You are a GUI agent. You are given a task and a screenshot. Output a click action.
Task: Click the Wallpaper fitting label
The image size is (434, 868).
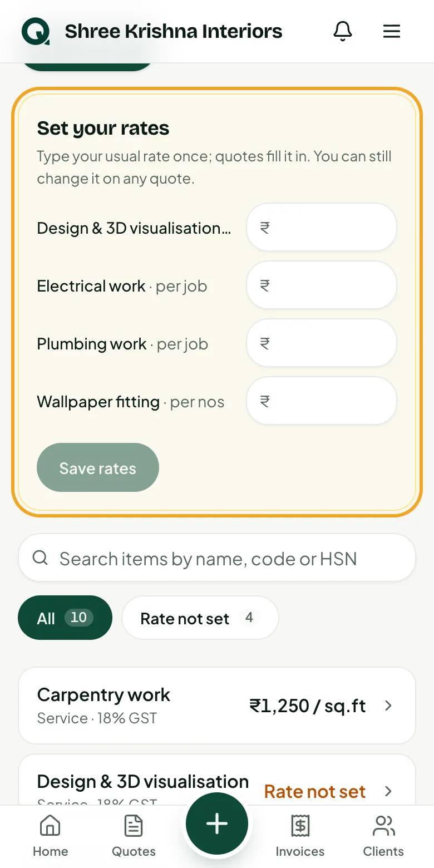tap(98, 401)
